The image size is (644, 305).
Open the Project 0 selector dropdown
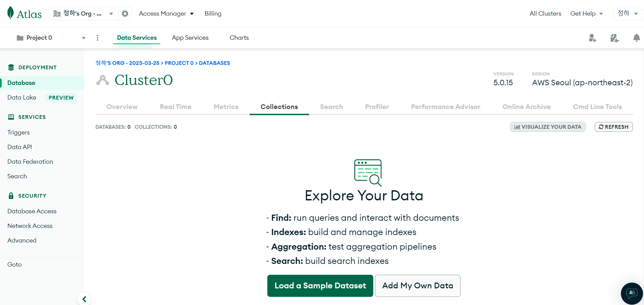tap(51, 38)
